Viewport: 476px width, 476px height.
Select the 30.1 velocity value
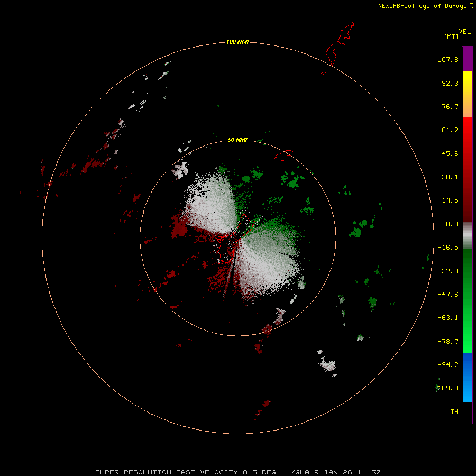[450, 177]
